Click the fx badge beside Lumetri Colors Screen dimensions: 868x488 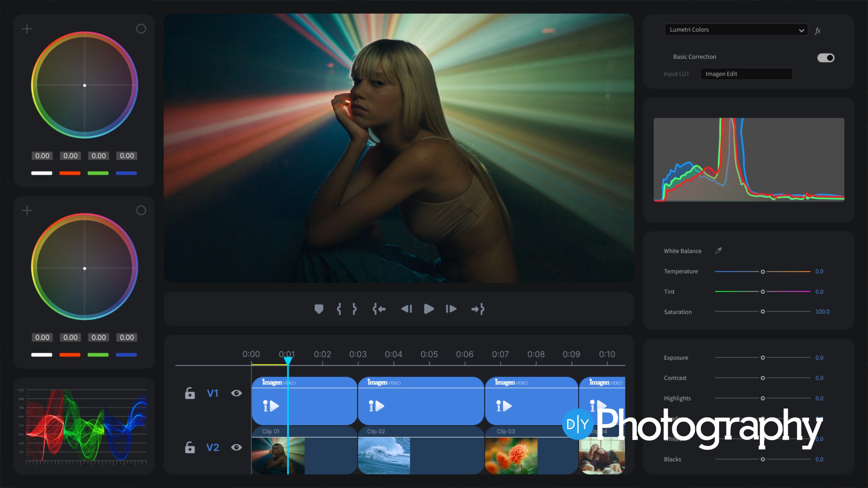pyautogui.click(x=818, y=30)
